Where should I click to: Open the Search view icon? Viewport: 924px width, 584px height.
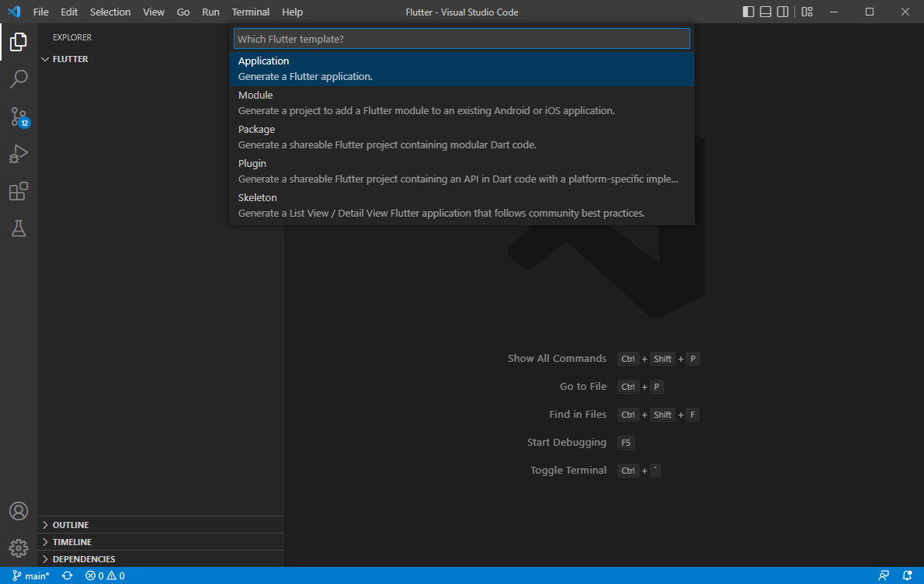pyautogui.click(x=19, y=79)
